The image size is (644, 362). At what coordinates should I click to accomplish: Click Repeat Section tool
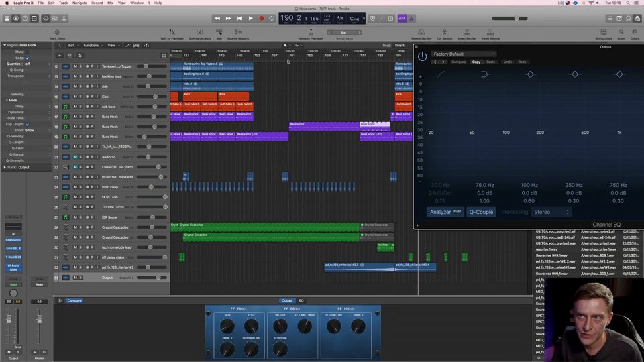(x=421, y=34)
